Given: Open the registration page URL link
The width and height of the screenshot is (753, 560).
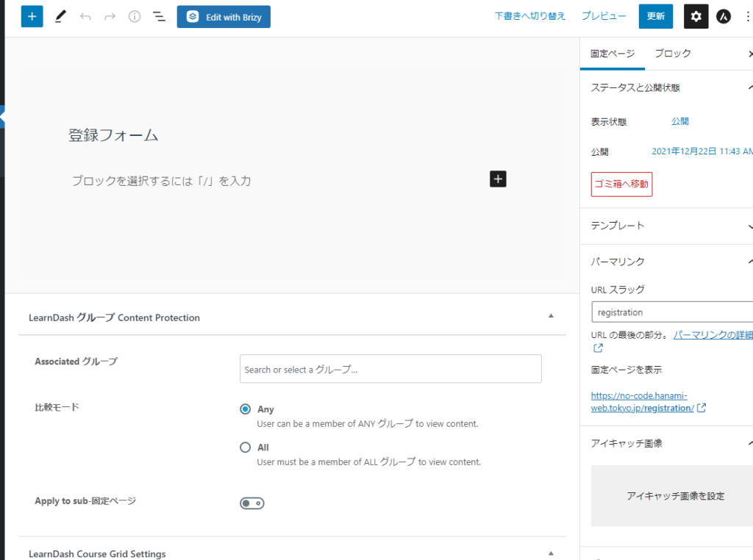Looking at the screenshot, I should point(643,402).
